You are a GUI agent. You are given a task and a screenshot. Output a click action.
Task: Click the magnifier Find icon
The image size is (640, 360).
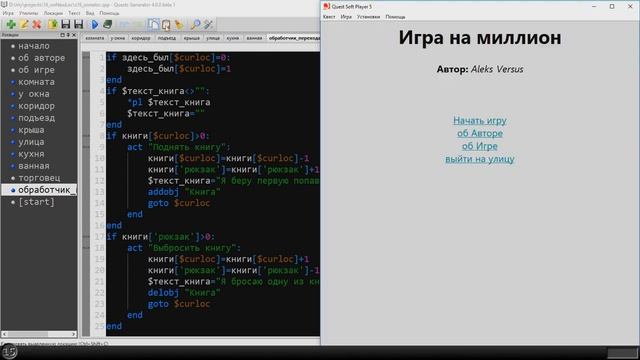[x=196, y=24]
